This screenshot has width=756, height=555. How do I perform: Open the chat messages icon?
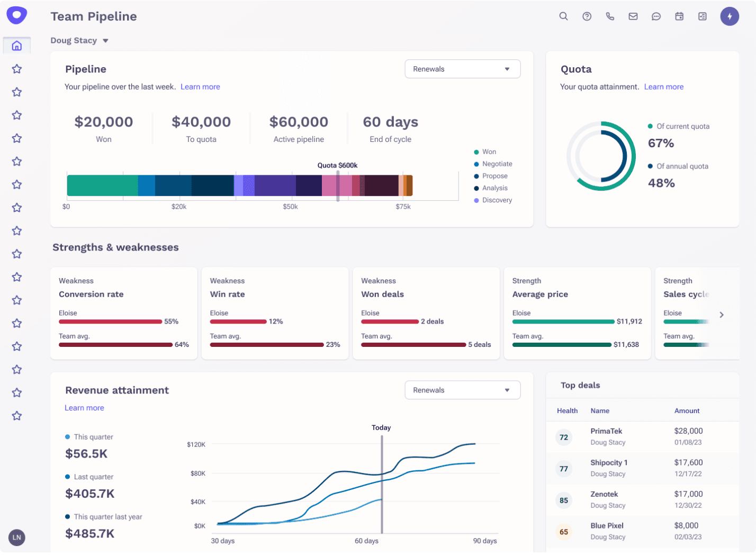(x=656, y=16)
